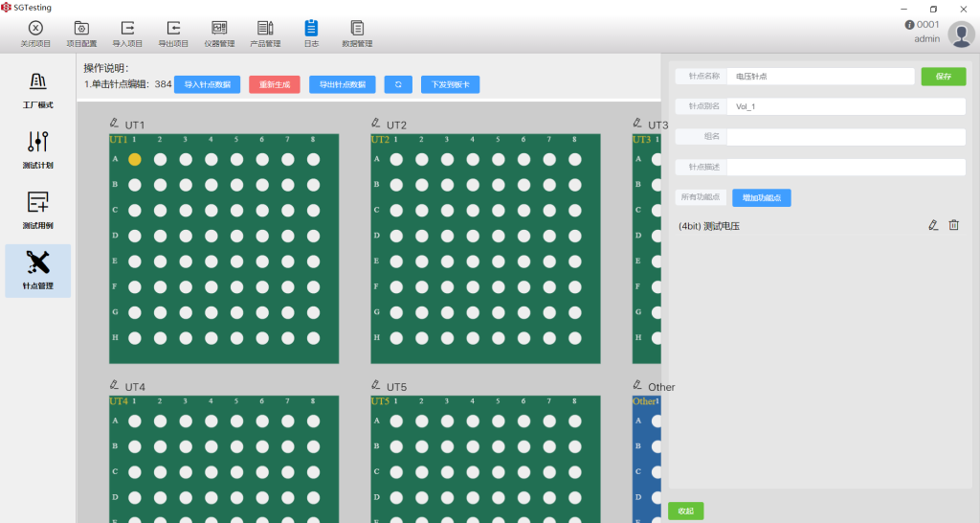The width and height of the screenshot is (980, 523).
Task: Select pin D6 on UT5 board
Action: [523, 498]
